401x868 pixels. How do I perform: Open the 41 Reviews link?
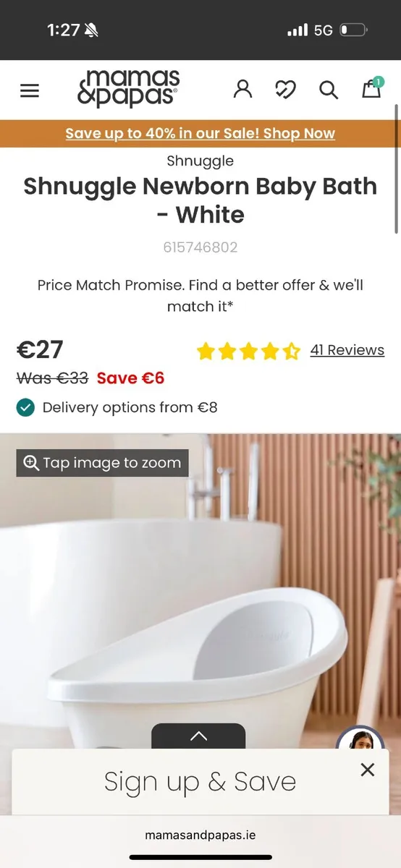(347, 350)
